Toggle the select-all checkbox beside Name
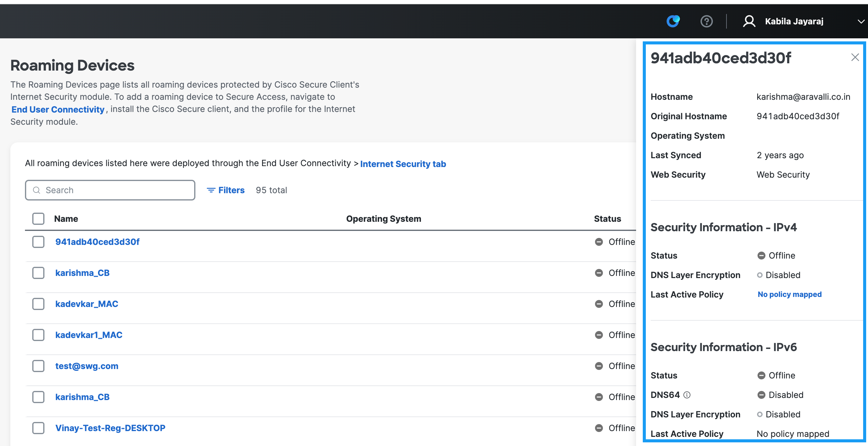Viewport: 868px width, 446px height. click(x=38, y=219)
